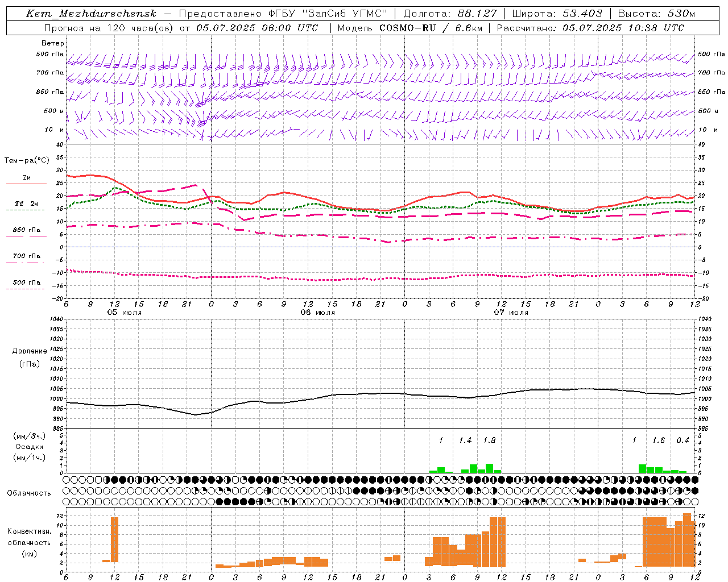This screenshot has width=728, height=582.
Task: Click the Давление panel label
Action: (x=29, y=351)
